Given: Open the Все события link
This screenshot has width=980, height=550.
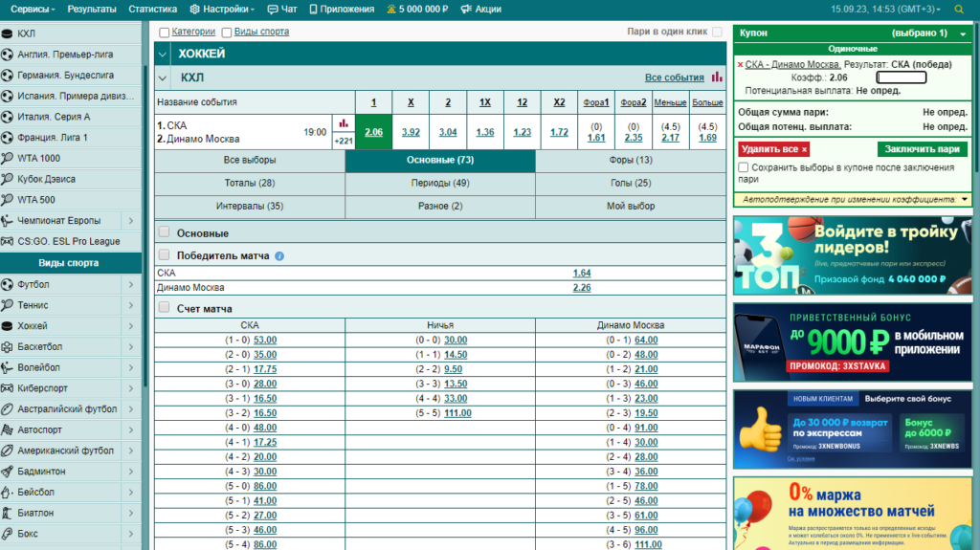Looking at the screenshot, I should pyautogui.click(x=674, y=77).
